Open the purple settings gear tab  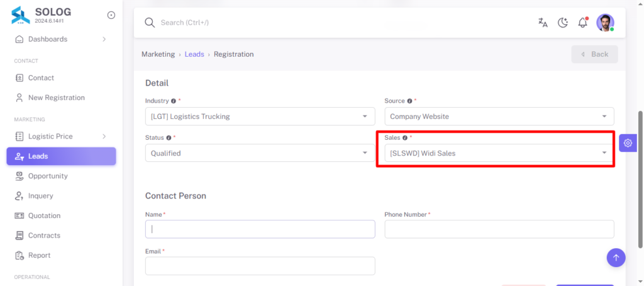(x=628, y=143)
